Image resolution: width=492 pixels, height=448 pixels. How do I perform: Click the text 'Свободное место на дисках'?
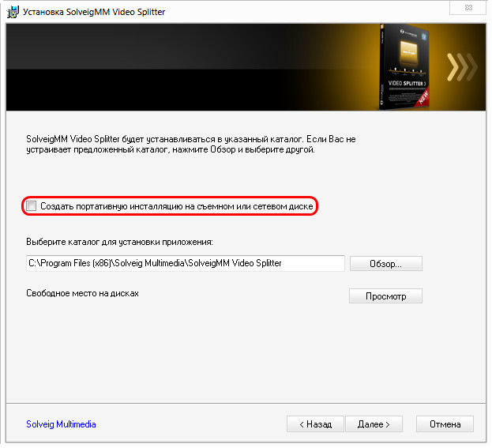pyautogui.click(x=82, y=293)
